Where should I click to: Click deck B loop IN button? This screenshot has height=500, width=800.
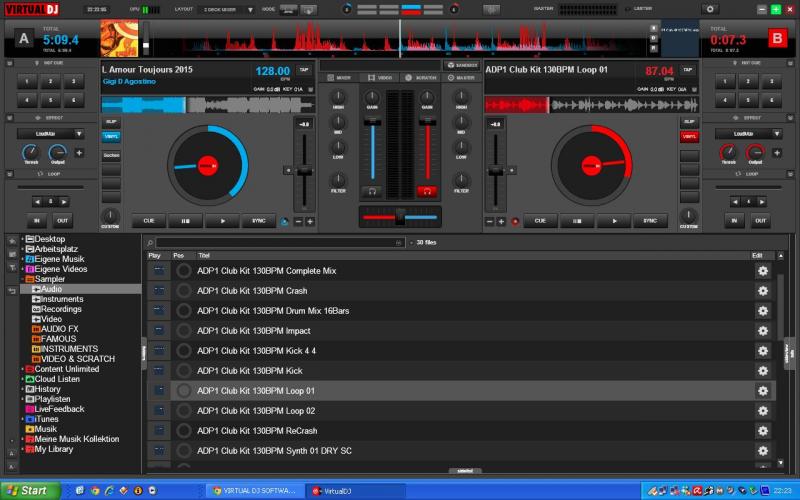point(734,221)
